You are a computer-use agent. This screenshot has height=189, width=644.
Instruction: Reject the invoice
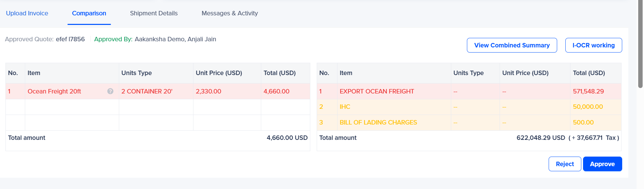pos(564,164)
